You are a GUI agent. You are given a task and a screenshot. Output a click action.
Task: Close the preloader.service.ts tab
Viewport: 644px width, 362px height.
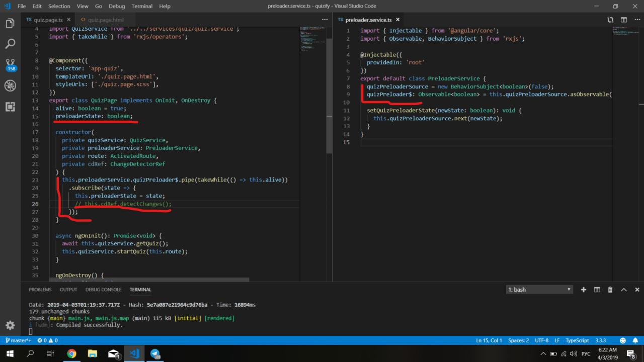tap(397, 20)
